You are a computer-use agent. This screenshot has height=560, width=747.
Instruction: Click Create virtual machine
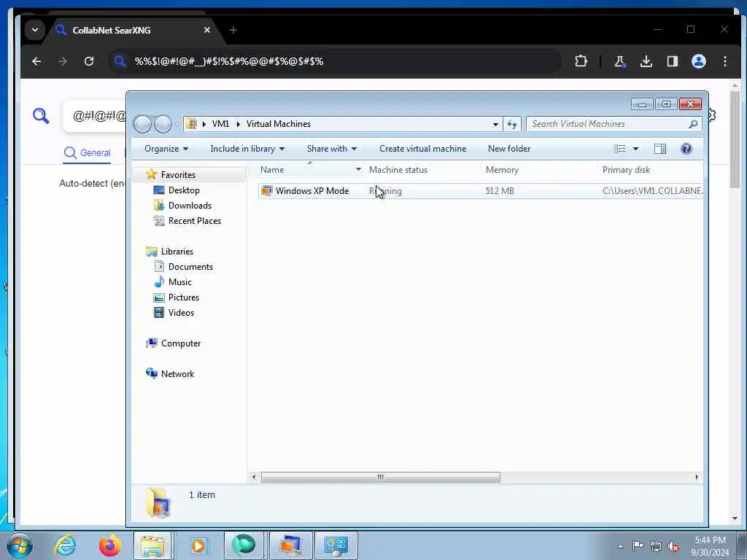[422, 149]
